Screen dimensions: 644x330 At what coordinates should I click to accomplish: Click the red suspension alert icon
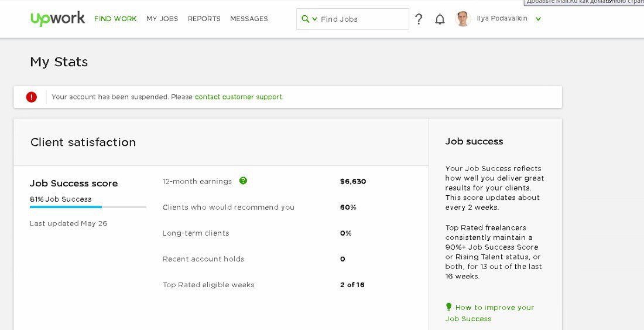(32, 97)
